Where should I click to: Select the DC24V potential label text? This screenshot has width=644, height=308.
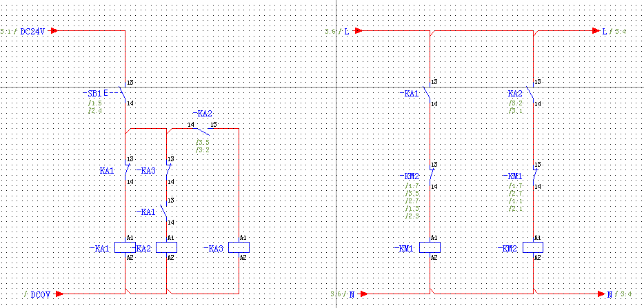(x=32, y=32)
